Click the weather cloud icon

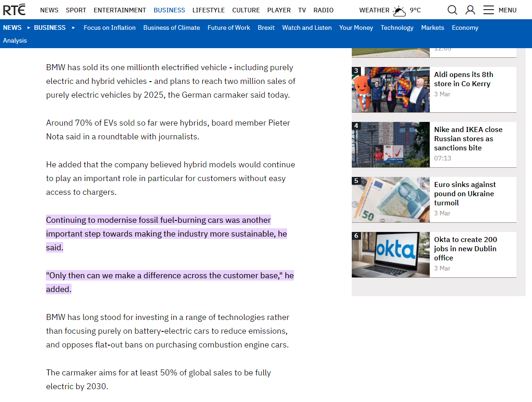click(399, 11)
